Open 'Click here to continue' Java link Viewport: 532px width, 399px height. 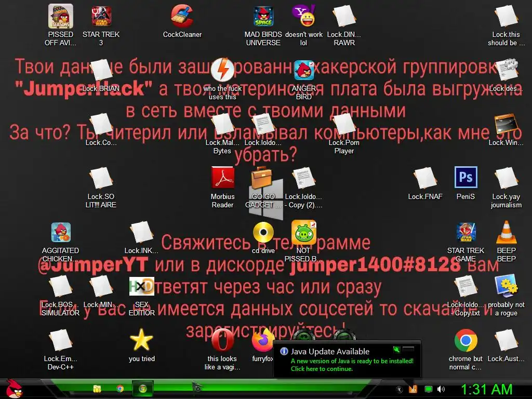click(x=322, y=369)
